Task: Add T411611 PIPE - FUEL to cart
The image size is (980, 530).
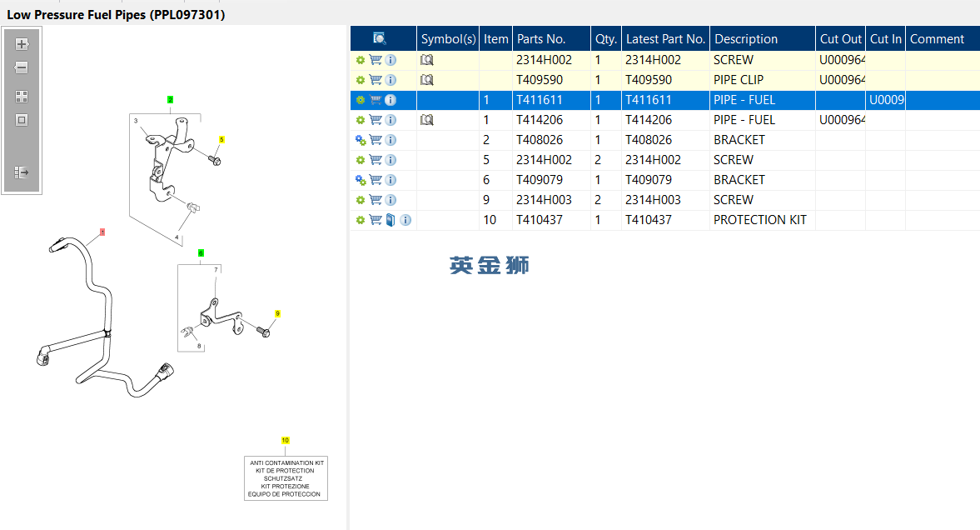Action: click(x=376, y=100)
